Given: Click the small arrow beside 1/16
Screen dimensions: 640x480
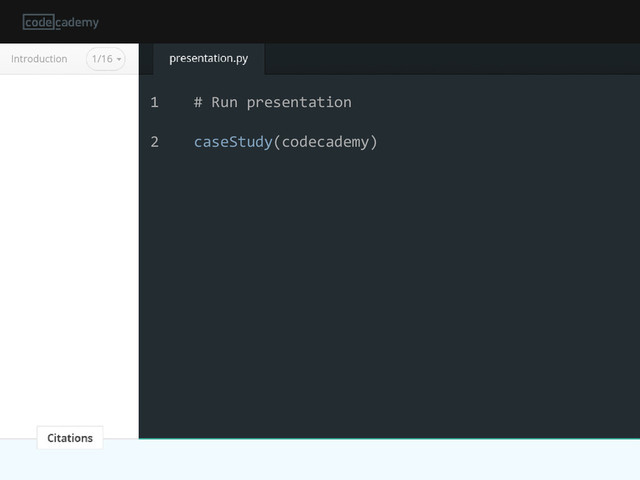Looking at the screenshot, I should (x=119, y=59).
